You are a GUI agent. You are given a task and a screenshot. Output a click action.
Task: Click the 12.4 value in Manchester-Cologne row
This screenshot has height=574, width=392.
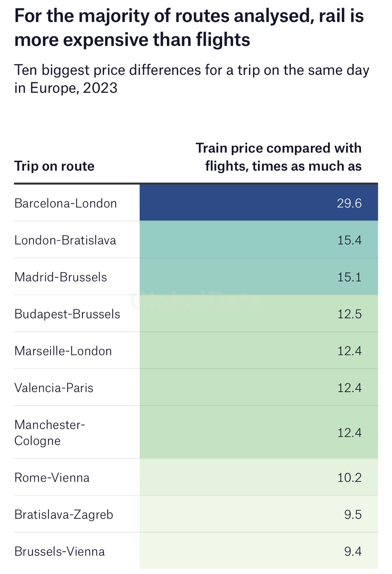349,433
